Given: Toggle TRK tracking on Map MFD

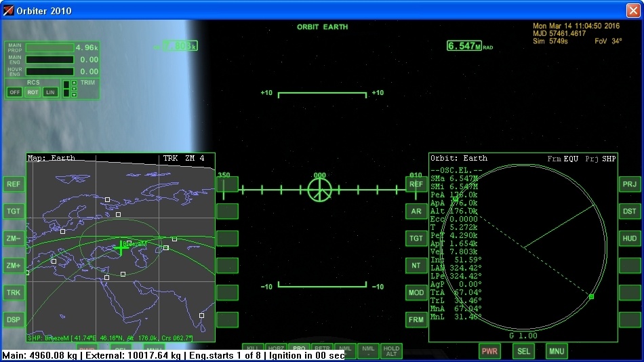Looking at the screenshot, I should pos(14,293).
